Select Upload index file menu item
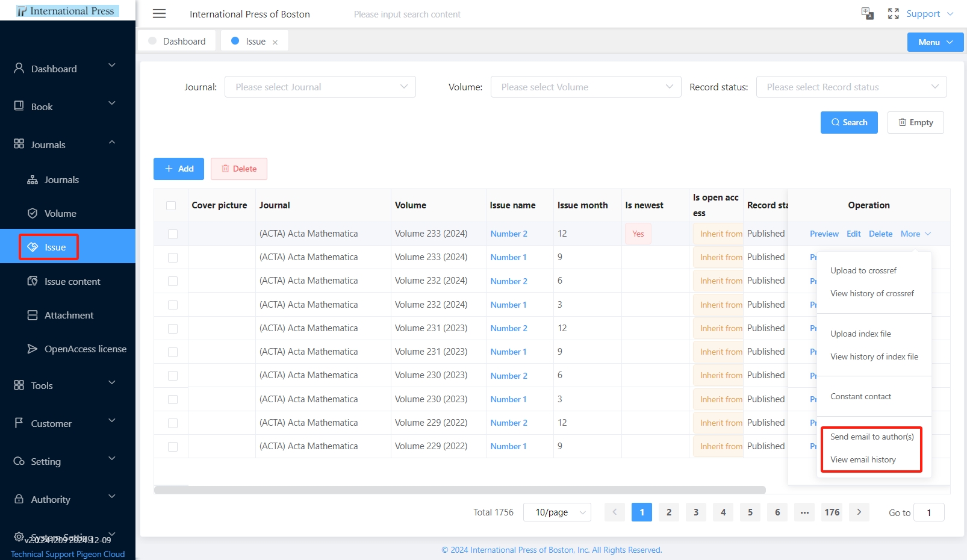 coord(860,334)
